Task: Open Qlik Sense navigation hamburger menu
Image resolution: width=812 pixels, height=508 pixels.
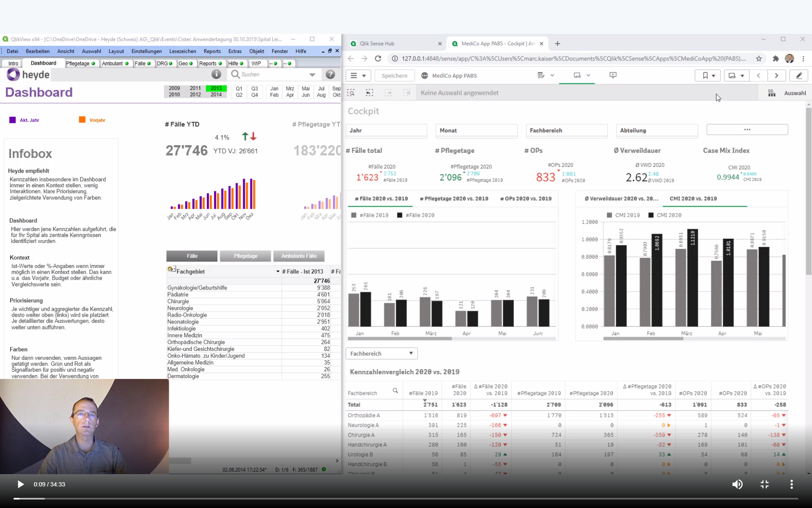Action: (358, 75)
